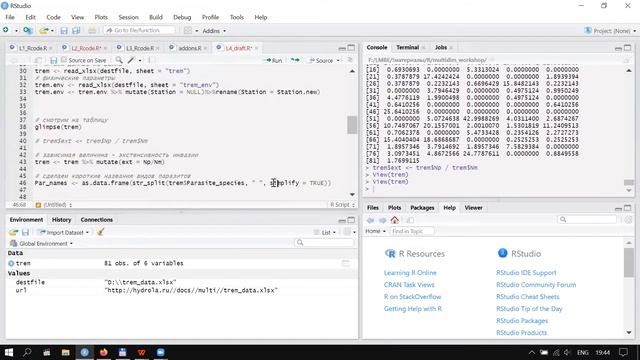The image size is (640, 360).
Task: Maximize the source editor pane
Action: [351, 48]
